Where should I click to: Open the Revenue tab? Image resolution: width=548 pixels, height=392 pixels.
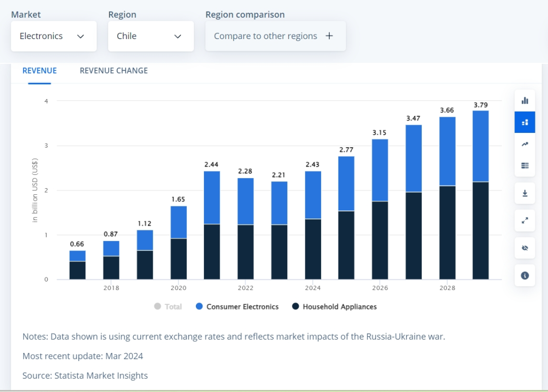pyautogui.click(x=40, y=70)
